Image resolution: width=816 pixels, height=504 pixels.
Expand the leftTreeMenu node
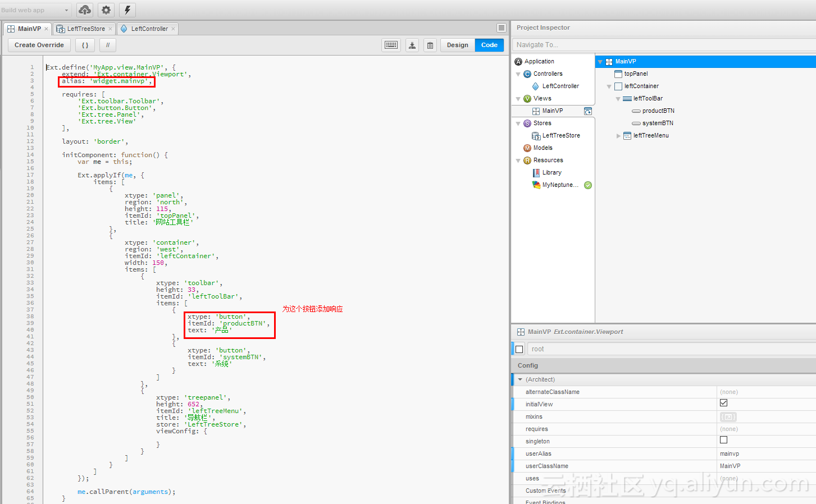[618, 136]
